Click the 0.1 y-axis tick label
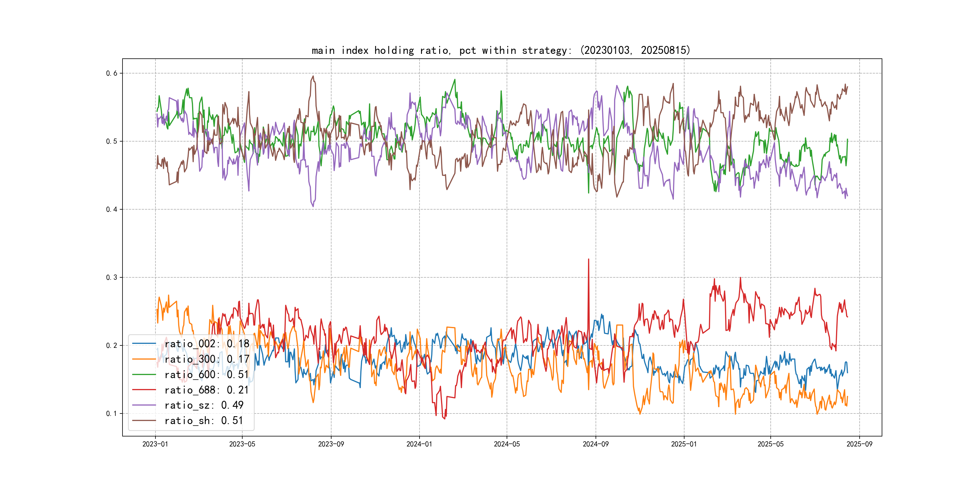This screenshot has width=980, height=490. point(112,413)
